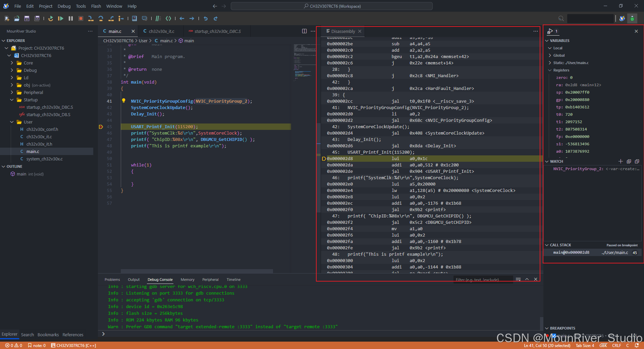Click the command center search box
Viewport: 644px width, 349px height.
pos(331,6)
